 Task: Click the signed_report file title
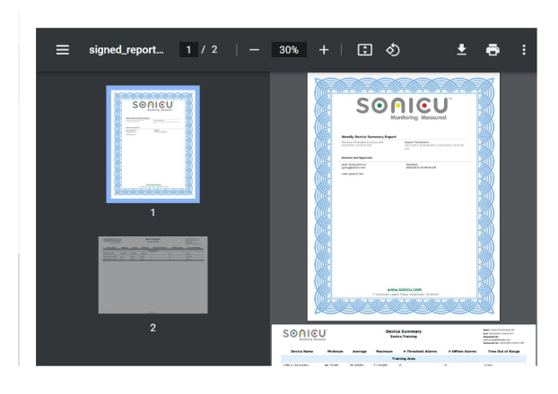pyautogui.click(x=126, y=50)
